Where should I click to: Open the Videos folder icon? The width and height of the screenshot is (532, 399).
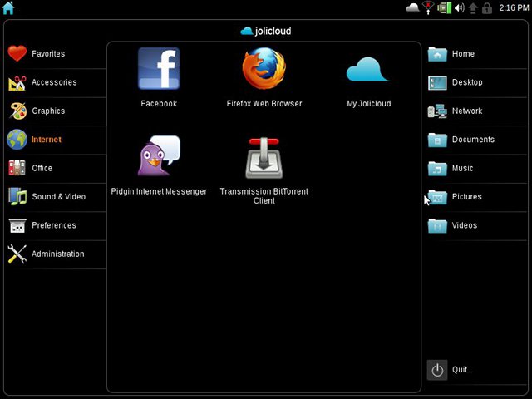click(x=437, y=225)
